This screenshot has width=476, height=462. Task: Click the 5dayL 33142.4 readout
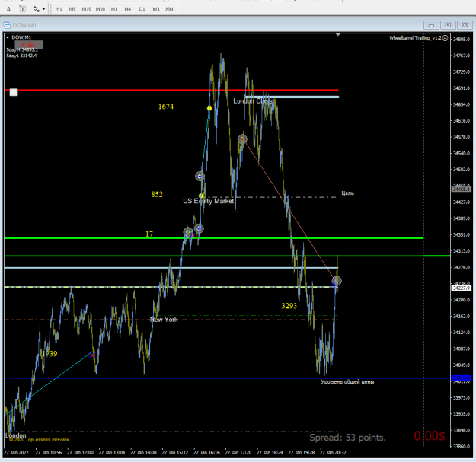click(x=21, y=56)
